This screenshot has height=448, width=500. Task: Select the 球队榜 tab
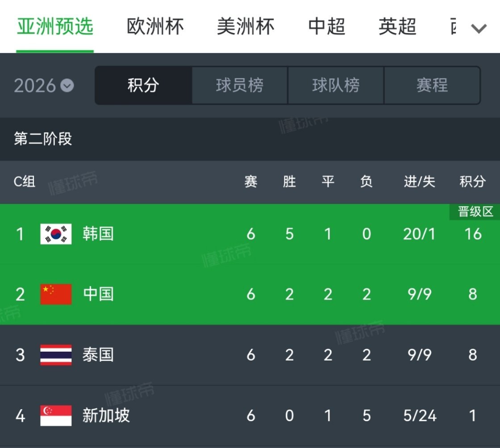(336, 86)
